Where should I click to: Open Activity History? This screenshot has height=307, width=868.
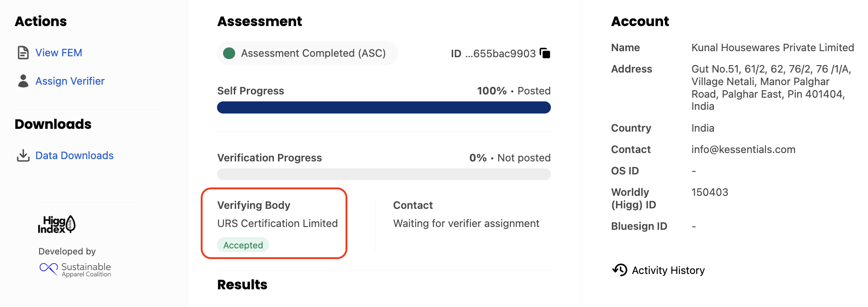pyautogui.click(x=668, y=270)
